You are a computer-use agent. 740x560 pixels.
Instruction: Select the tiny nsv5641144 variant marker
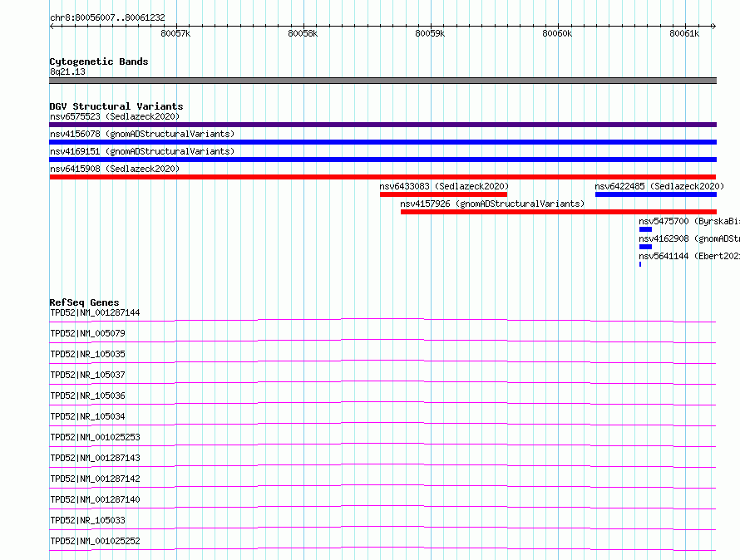(640, 264)
